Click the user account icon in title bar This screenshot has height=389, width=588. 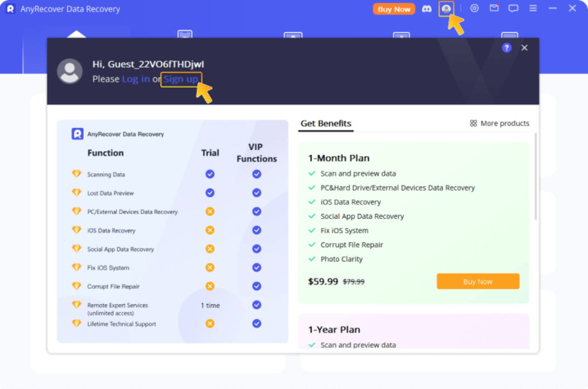[446, 9]
